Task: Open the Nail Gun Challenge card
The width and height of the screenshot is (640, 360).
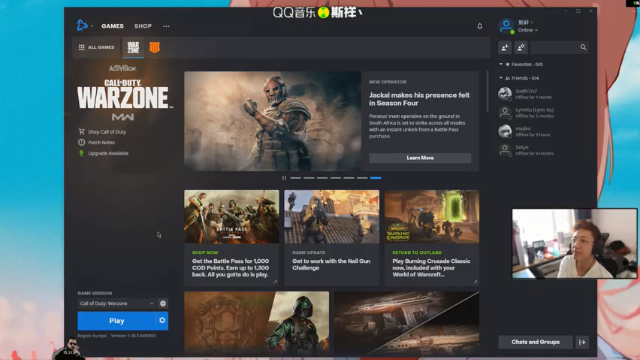Action: 331,238
